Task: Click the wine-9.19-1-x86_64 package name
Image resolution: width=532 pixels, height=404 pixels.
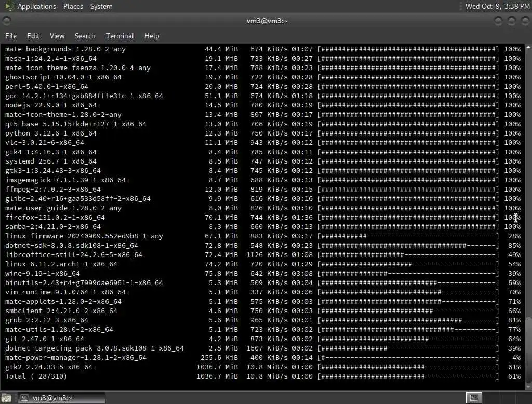Action: pyautogui.click(x=43, y=274)
